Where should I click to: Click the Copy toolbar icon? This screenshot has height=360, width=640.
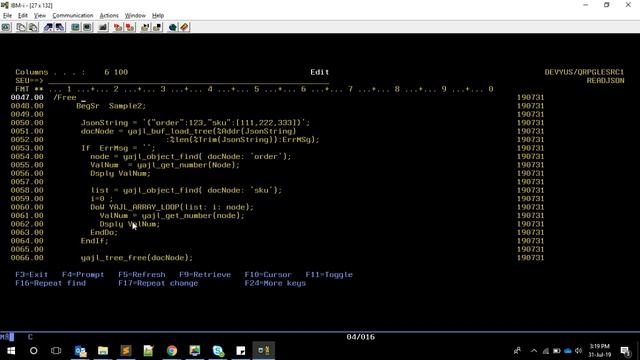click(21, 27)
